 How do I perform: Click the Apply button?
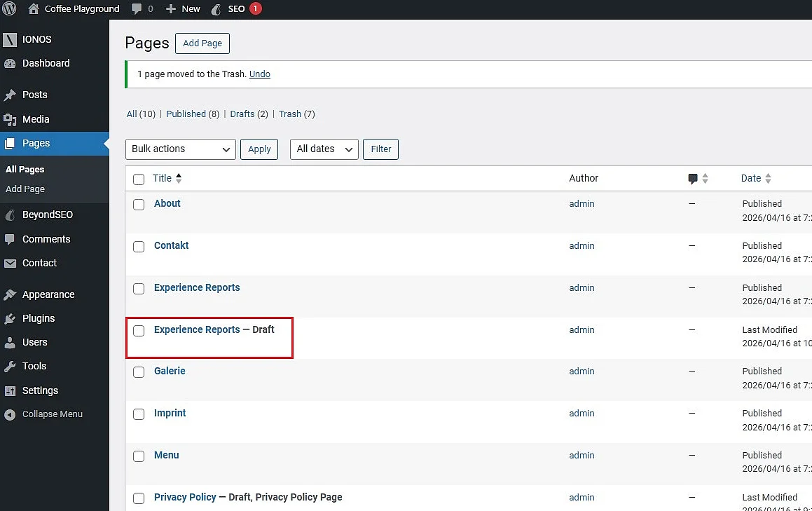(259, 149)
